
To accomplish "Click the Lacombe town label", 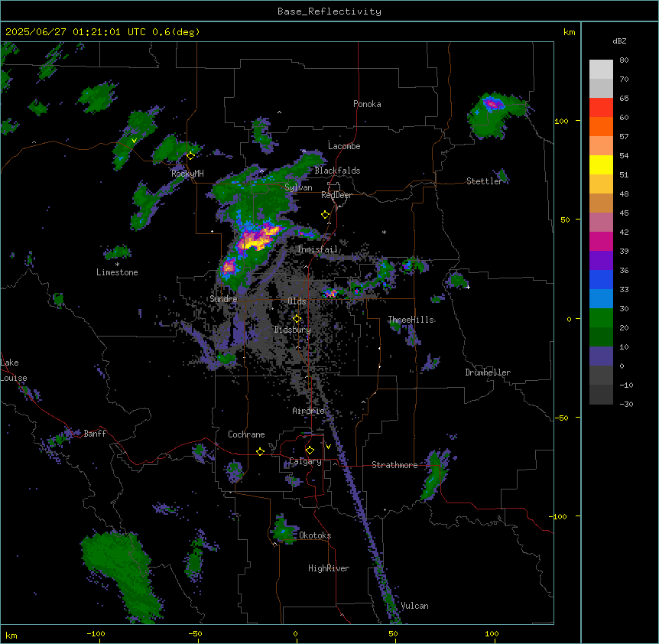I will pos(344,146).
